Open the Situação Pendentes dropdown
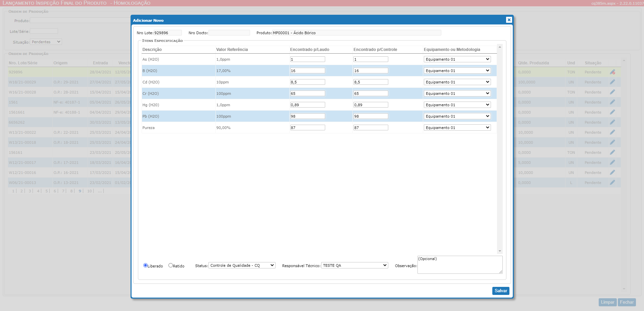Viewport: 644px width, 311px height. pyautogui.click(x=46, y=42)
